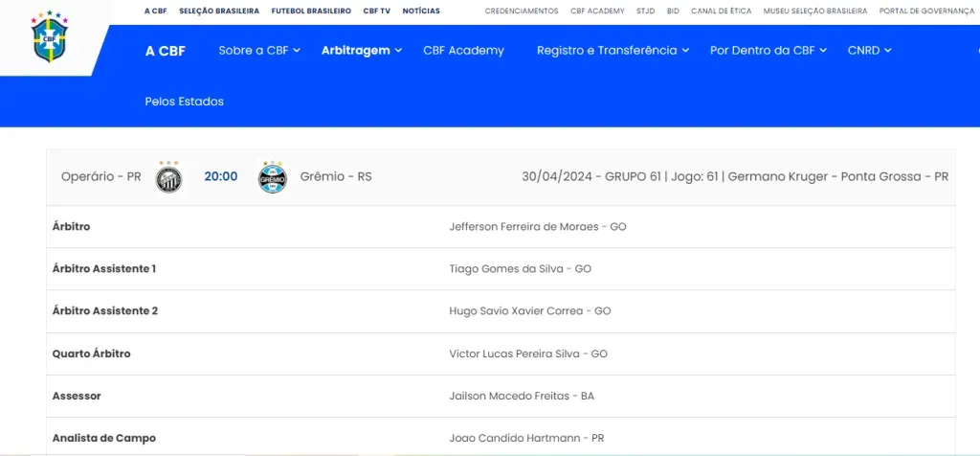The width and height of the screenshot is (980, 456).
Task: Click the Árbitro Assistente 1 label
Action: 104,269
